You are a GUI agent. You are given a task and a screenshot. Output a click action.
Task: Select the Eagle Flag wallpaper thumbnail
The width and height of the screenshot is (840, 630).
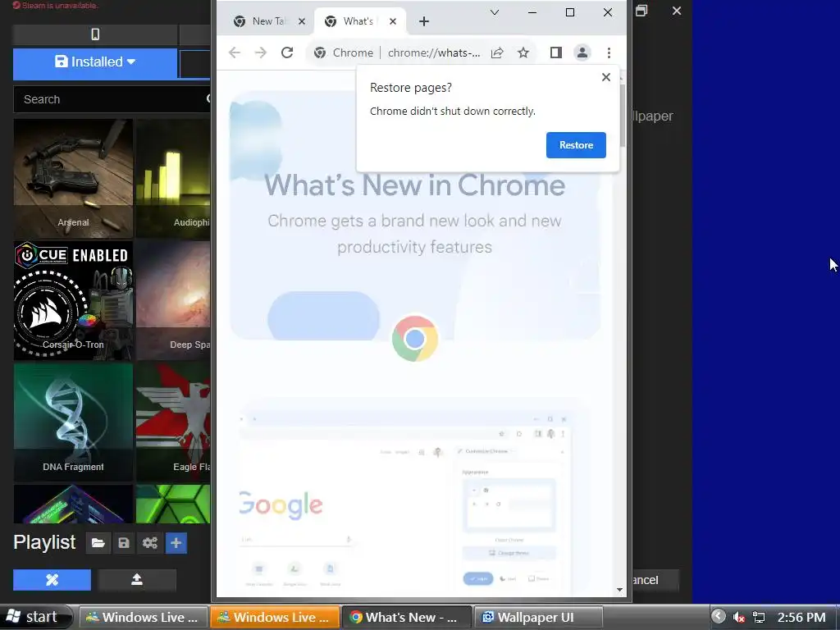tap(173, 422)
